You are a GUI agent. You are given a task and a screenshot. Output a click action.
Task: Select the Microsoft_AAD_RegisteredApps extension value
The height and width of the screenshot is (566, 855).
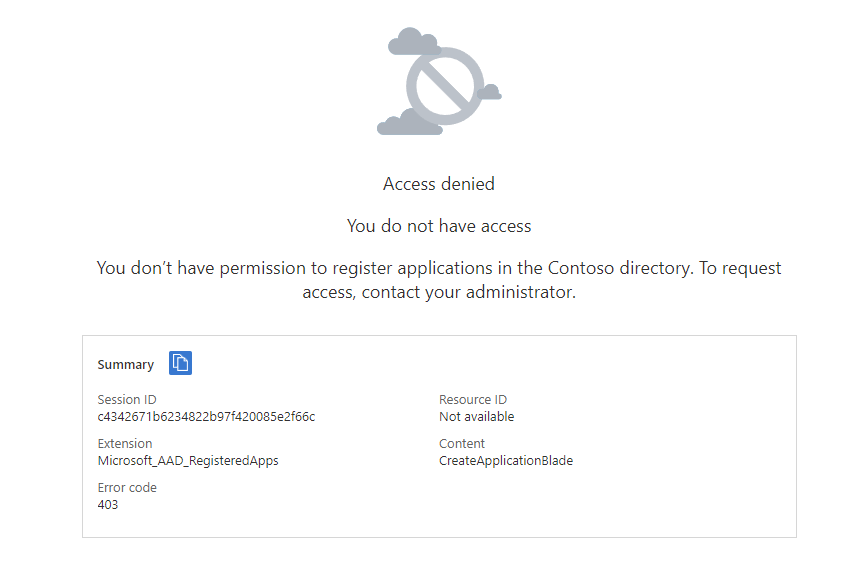pyautogui.click(x=188, y=461)
